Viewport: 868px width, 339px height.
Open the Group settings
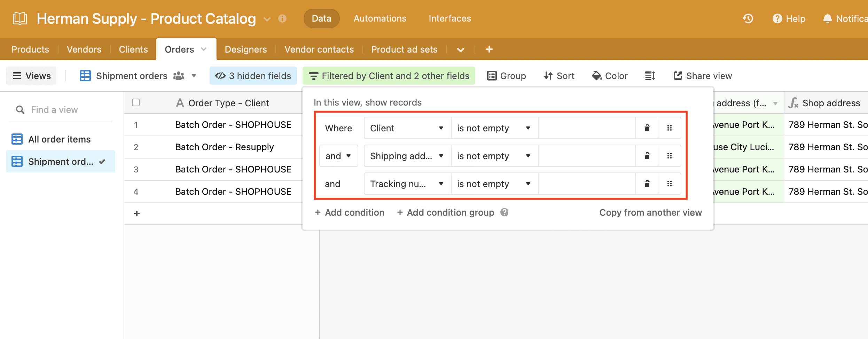click(x=507, y=76)
